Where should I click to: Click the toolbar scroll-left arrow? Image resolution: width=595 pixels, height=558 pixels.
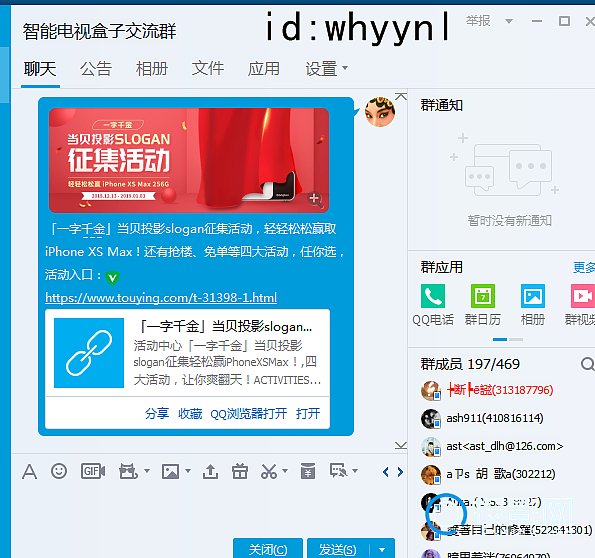coord(386,472)
